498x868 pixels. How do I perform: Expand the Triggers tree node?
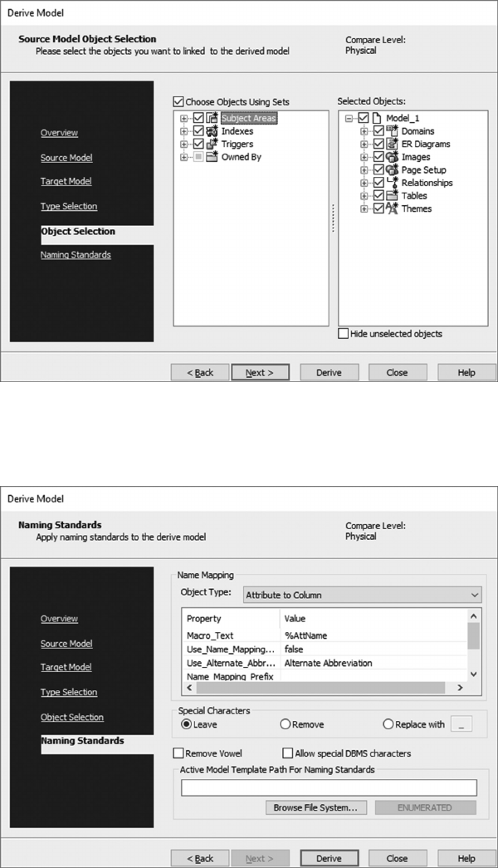click(183, 145)
